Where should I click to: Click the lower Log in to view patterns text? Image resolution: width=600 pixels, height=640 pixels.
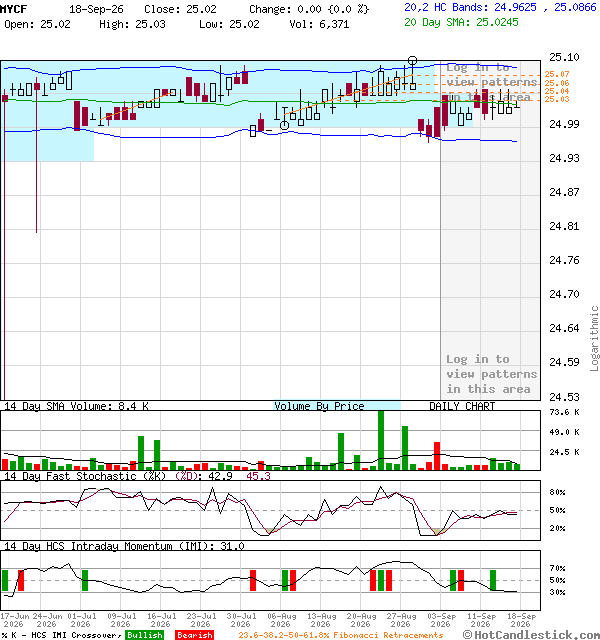click(x=491, y=374)
